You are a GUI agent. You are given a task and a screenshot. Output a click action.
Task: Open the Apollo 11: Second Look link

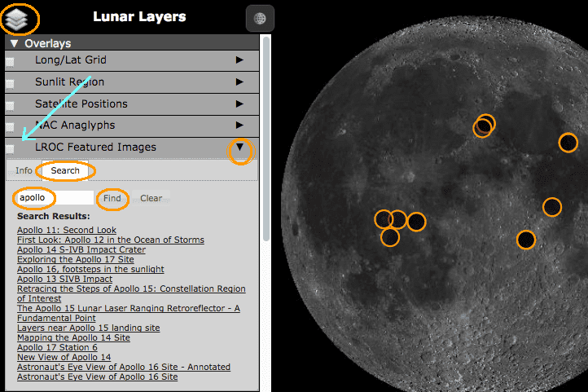[67, 231]
